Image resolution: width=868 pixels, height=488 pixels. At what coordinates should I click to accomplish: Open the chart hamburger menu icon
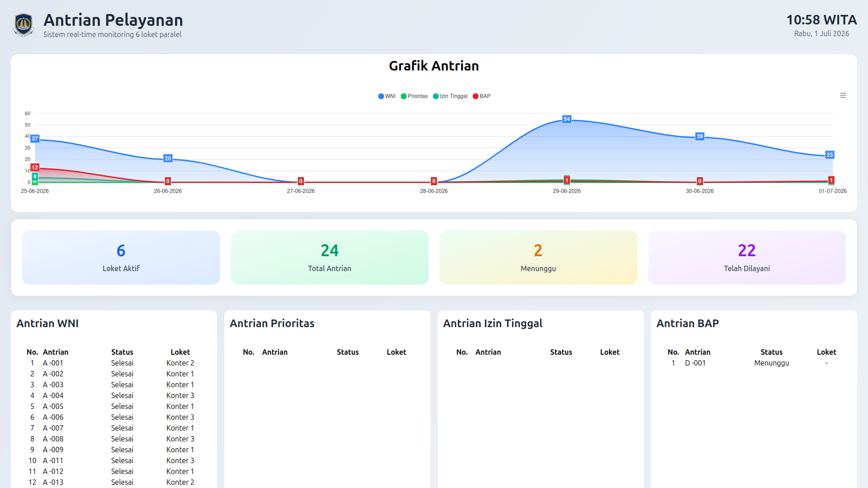pos(843,95)
